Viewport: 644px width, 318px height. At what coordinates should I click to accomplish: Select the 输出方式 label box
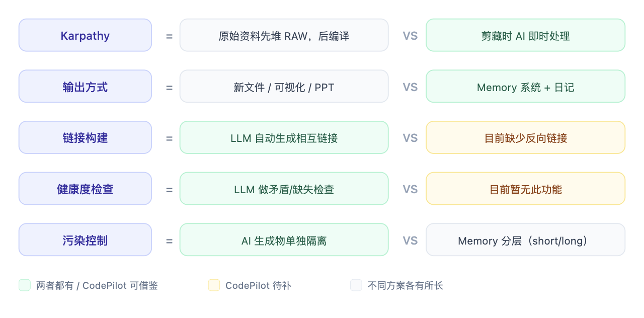coord(85,87)
